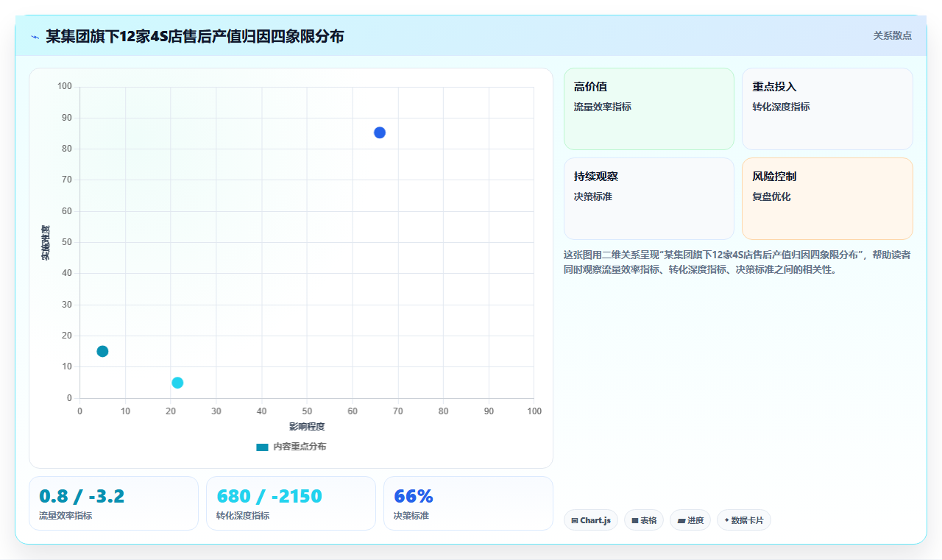Open the 高价值 quadrant card
942x560 pixels.
click(649, 109)
